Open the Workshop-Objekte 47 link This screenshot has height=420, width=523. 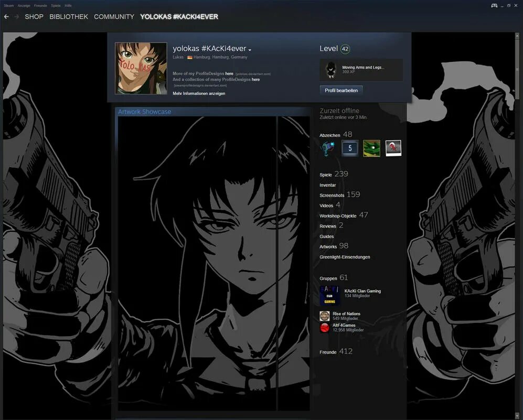click(x=344, y=216)
